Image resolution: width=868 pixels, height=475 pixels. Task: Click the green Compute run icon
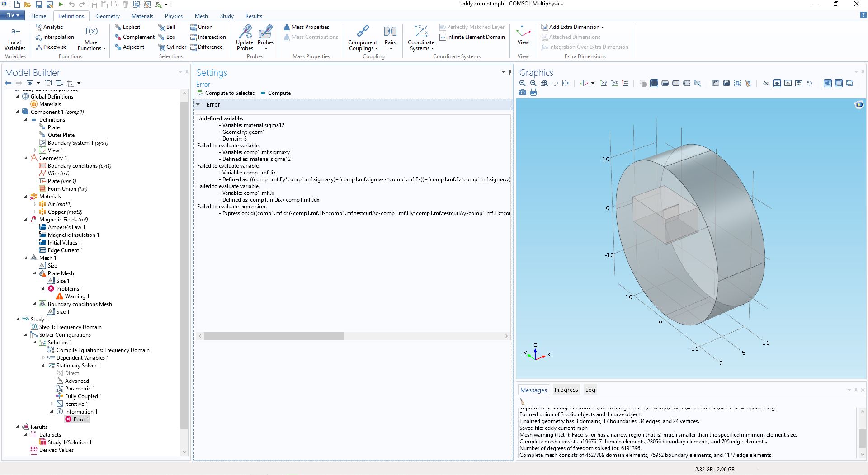pos(61,5)
